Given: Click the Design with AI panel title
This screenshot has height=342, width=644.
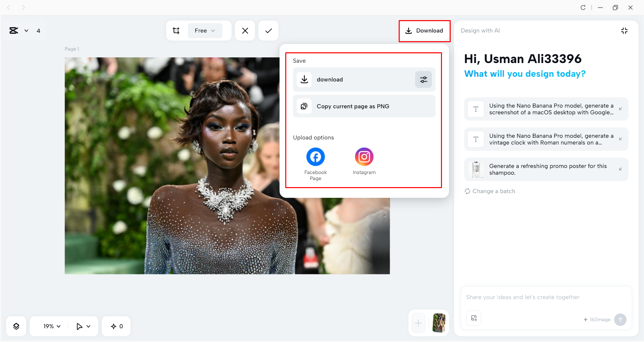Looking at the screenshot, I should pyautogui.click(x=480, y=31).
